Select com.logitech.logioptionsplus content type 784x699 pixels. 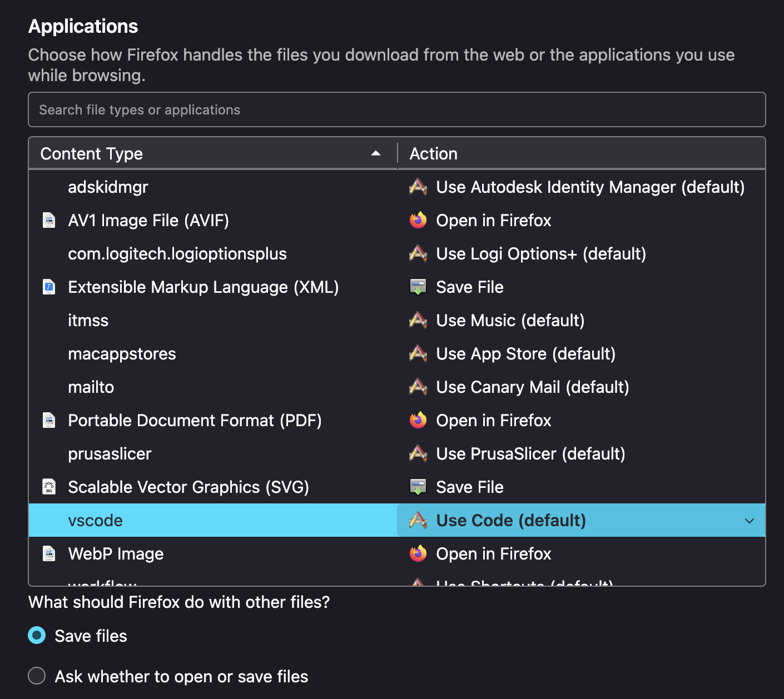click(177, 254)
